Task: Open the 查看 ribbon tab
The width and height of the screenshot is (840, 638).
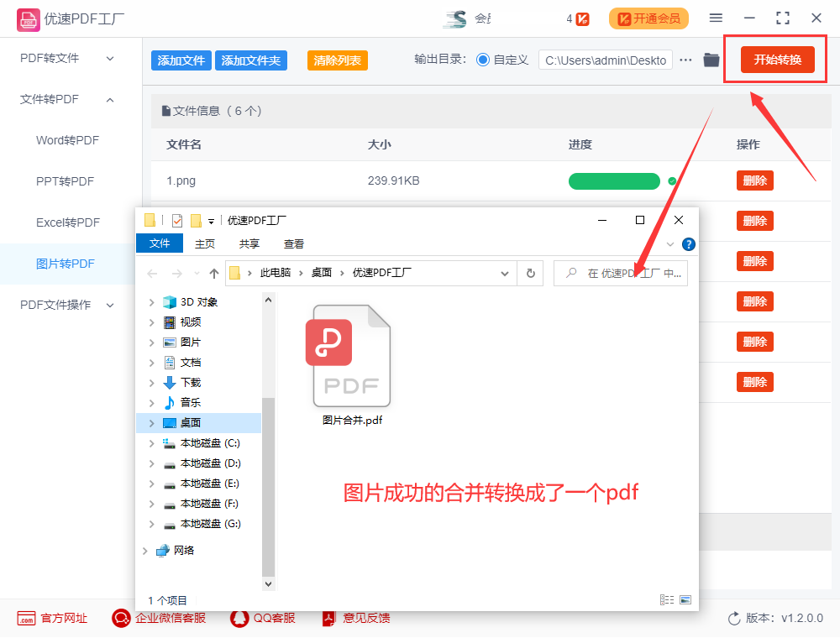Action: pyautogui.click(x=293, y=244)
